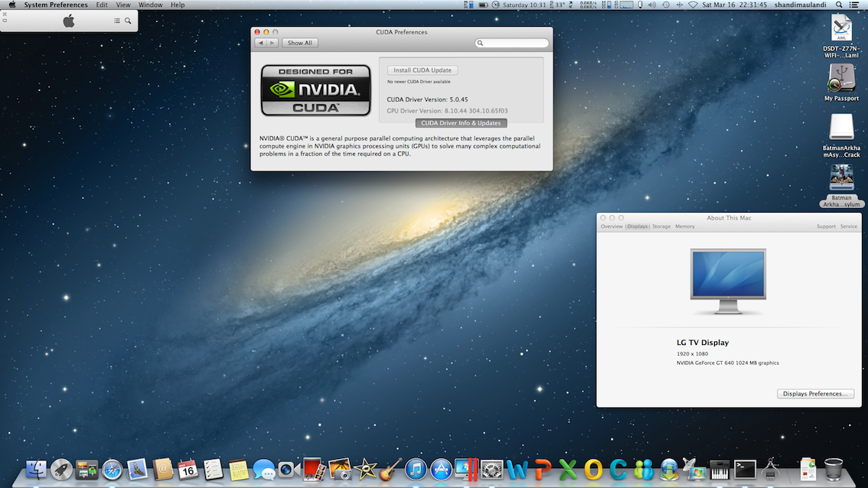868x488 pixels.
Task: Launch Terminal from the dock
Action: (745, 469)
